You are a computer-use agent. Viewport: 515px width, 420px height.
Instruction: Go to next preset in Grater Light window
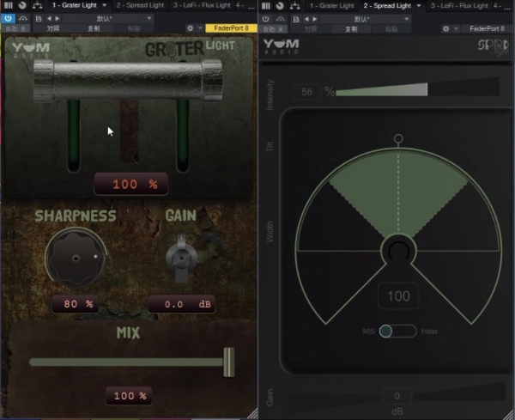pyautogui.click(x=58, y=19)
